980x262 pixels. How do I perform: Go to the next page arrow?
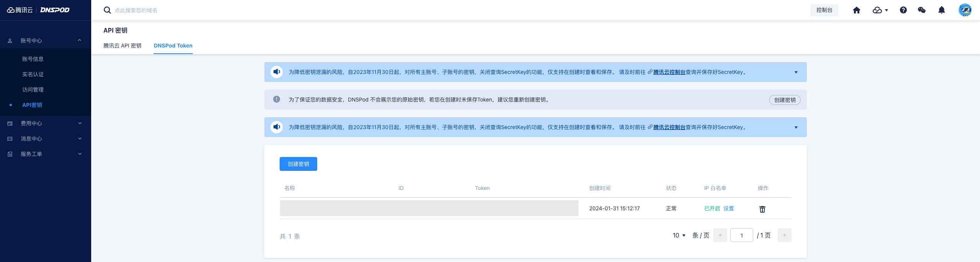pos(785,235)
